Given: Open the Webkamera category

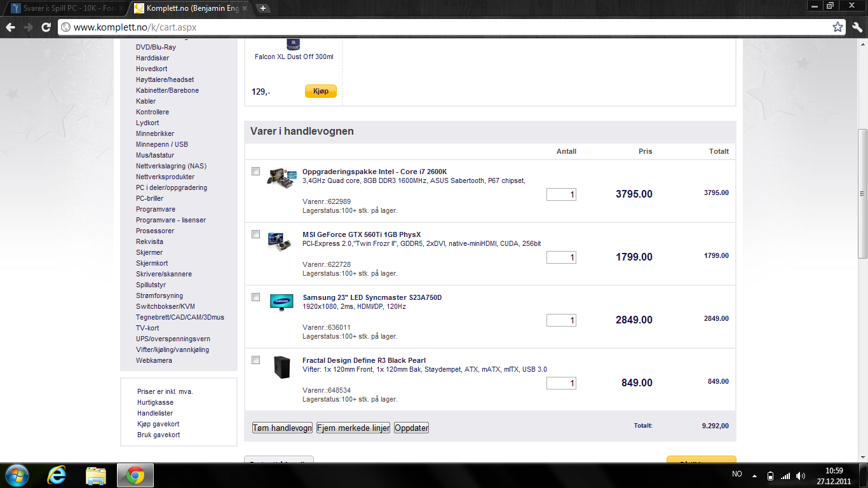Looking at the screenshot, I should pos(154,360).
